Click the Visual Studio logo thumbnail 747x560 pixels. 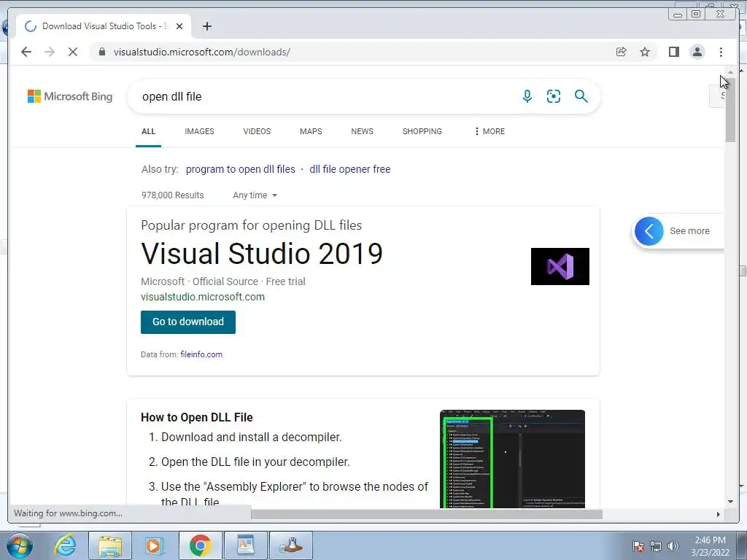(x=560, y=266)
